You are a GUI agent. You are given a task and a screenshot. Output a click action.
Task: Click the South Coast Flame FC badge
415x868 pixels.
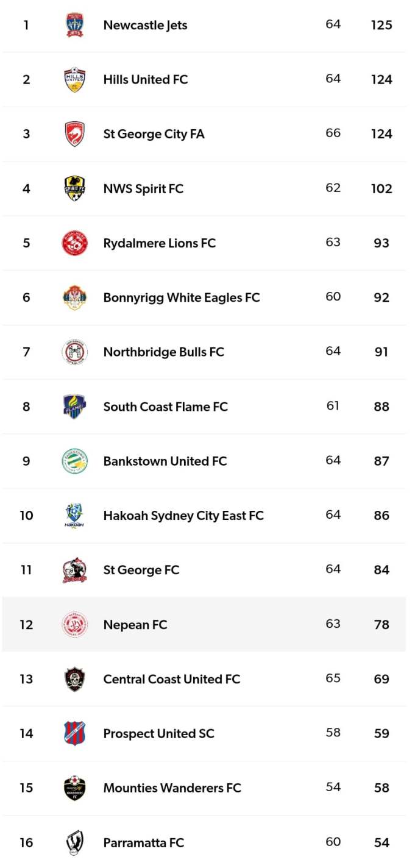[75, 407]
